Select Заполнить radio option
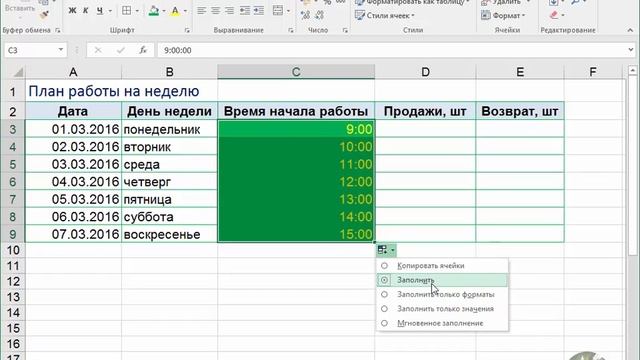The image size is (640, 360). click(442, 280)
